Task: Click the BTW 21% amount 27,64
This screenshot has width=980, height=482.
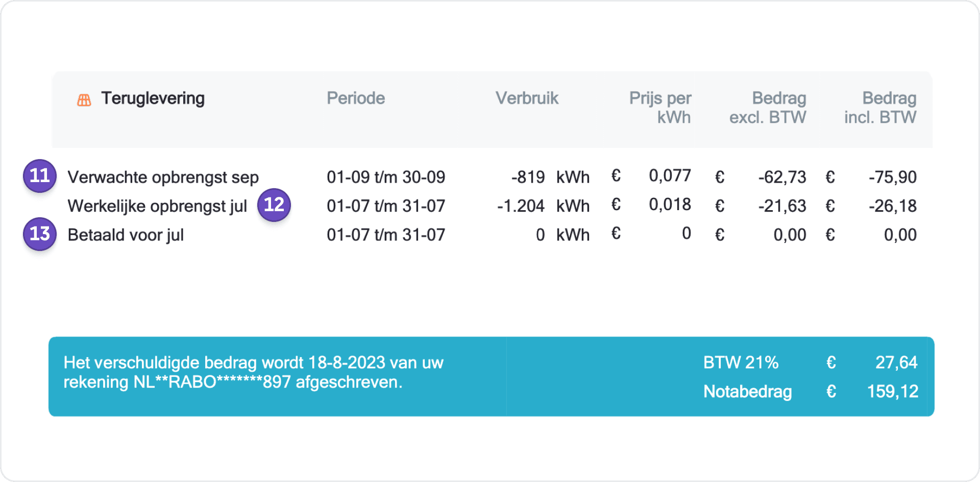Action: click(x=896, y=363)
